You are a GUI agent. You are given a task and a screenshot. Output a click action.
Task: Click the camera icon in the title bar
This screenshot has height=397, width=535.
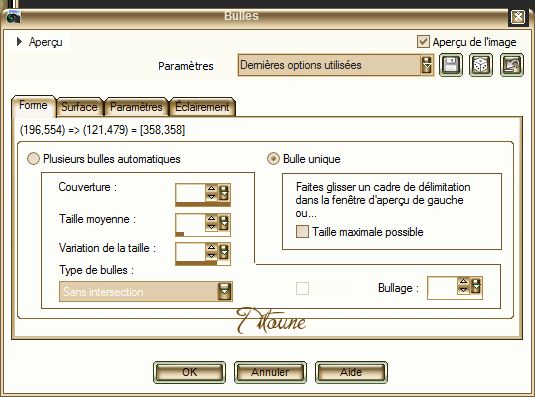(x=13, y=16)
